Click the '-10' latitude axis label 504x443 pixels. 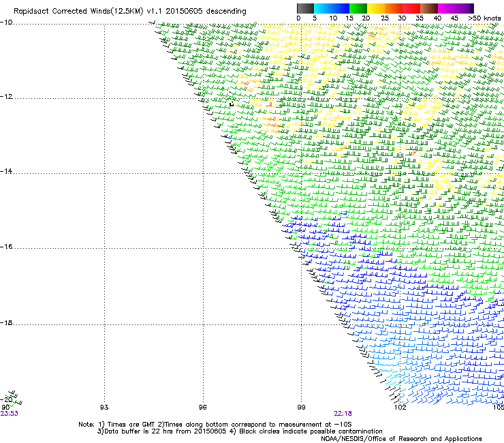pyautogui.click(x=6, y=22)
